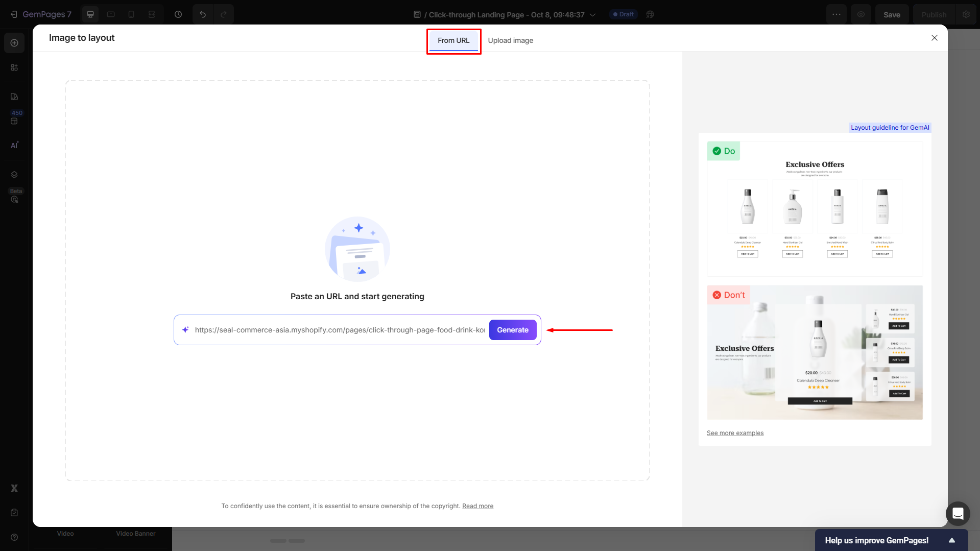Switch to mobile device view
This screenshot has height=551, width=980.
tap(131, 14)
